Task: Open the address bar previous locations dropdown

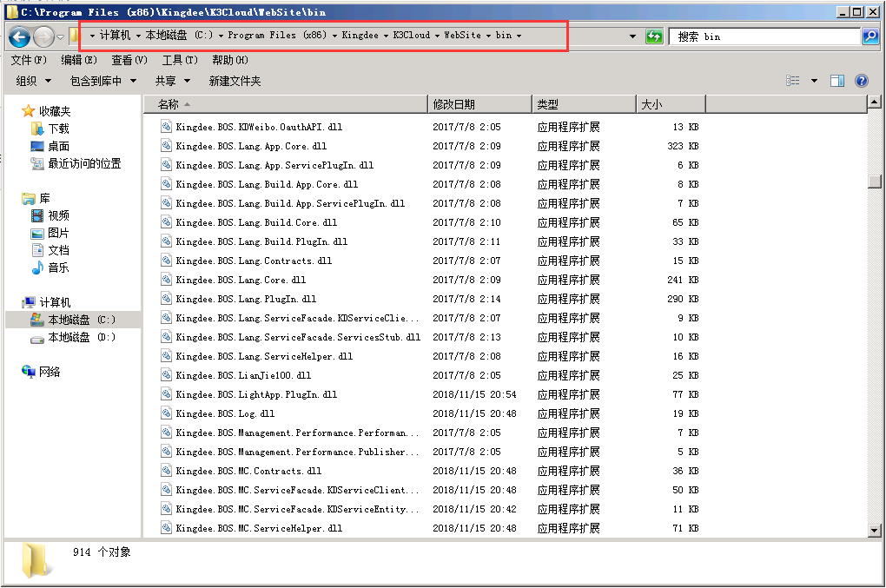Action: pyautogui.click(x=632, y=36)
